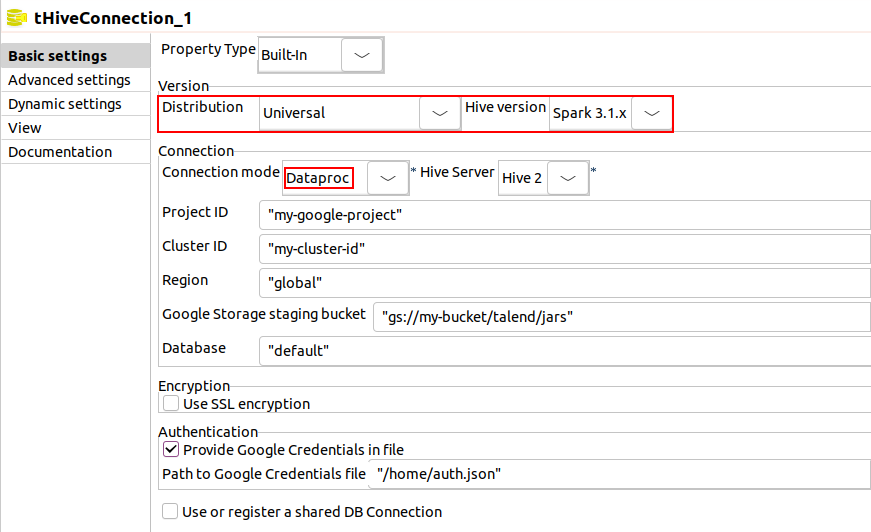Select the Basic settings tab
This screenshot has width=871, height=532.
point(58,56)
